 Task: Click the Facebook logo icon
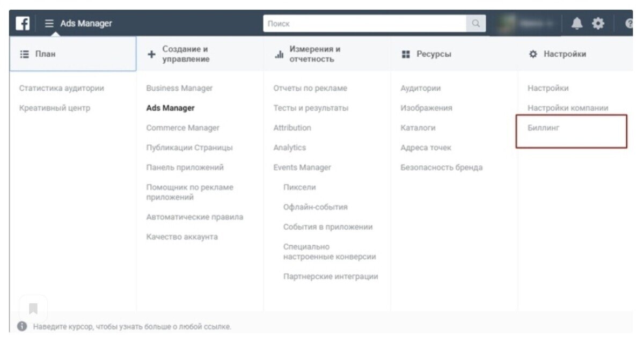[23, 24]
